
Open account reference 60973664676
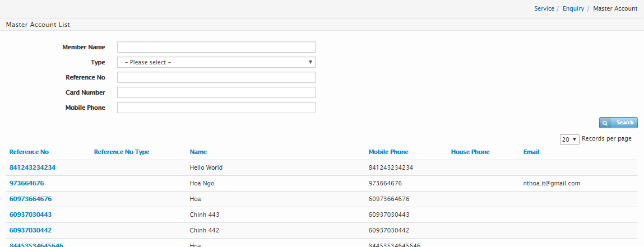pyautogui.click(x=31, y=199)
